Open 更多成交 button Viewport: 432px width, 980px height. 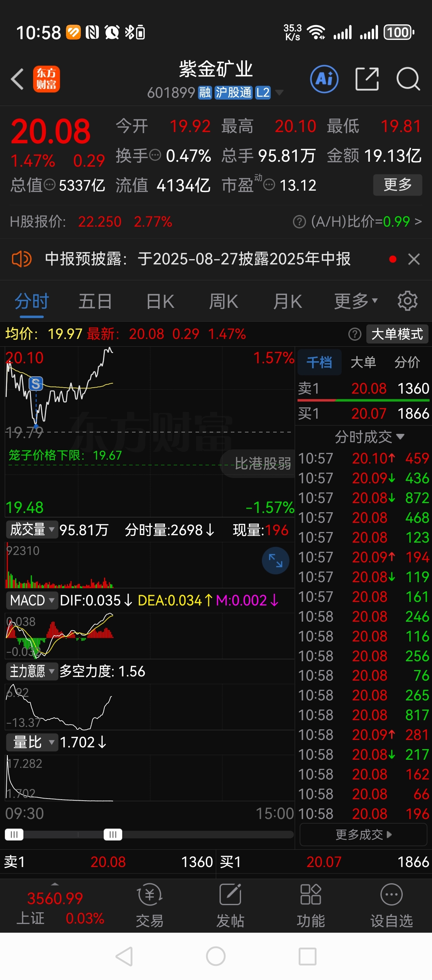[363, 834]
